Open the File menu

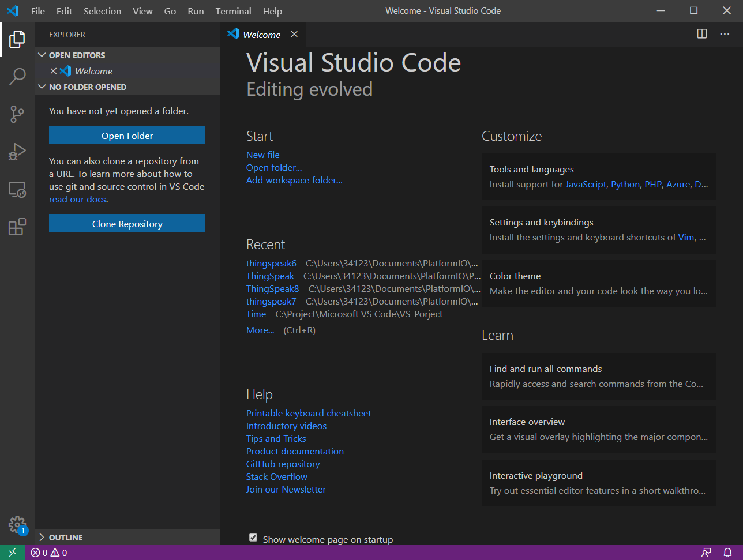(x=38, y=11)
